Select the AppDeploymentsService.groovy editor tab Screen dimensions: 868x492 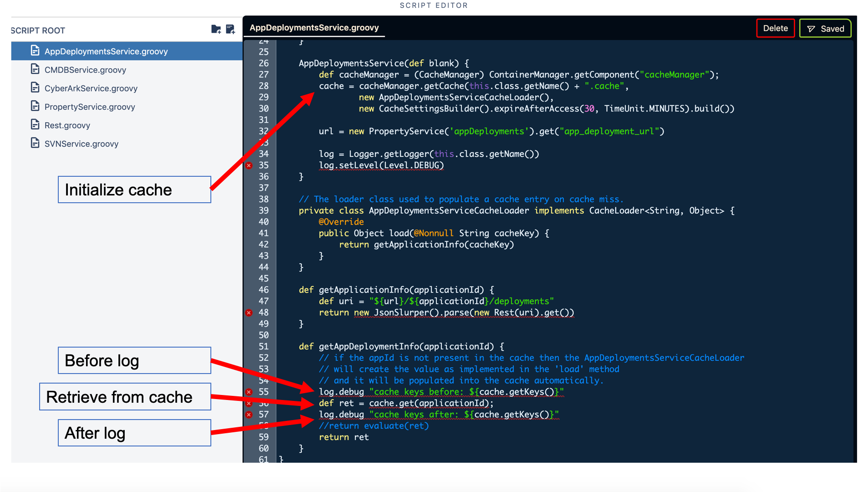[314, 27]
